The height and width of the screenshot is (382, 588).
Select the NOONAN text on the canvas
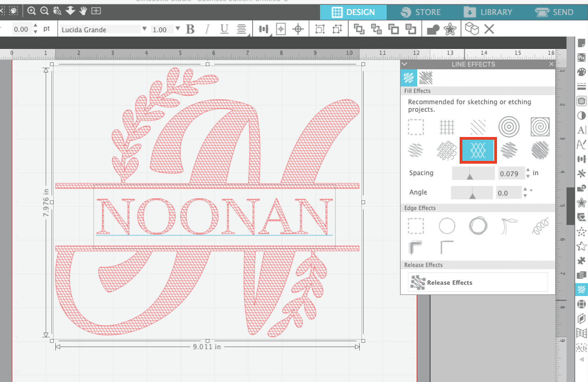[215, 216]
